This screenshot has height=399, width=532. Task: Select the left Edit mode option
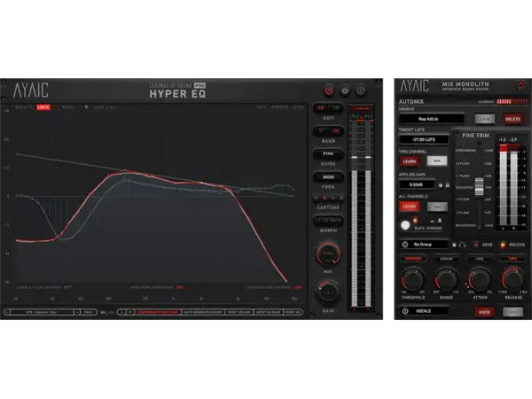[x=321, y=108]
